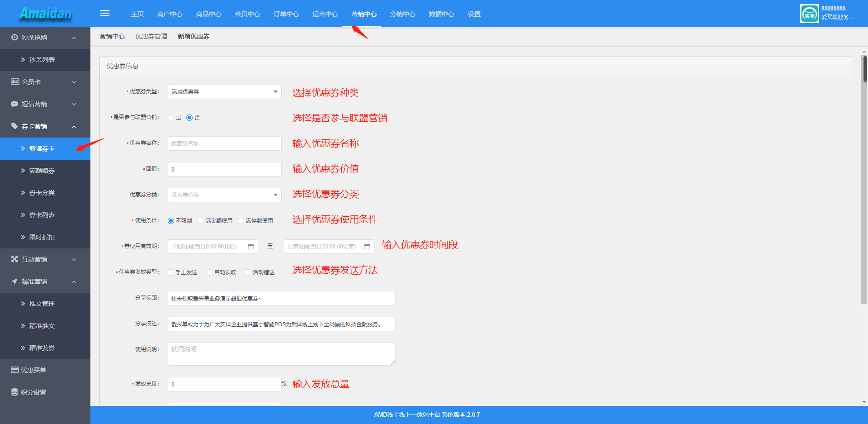Select the 会员卡 card icon
Viewport: 868px width, 424px height.
[x=15, y=81]
